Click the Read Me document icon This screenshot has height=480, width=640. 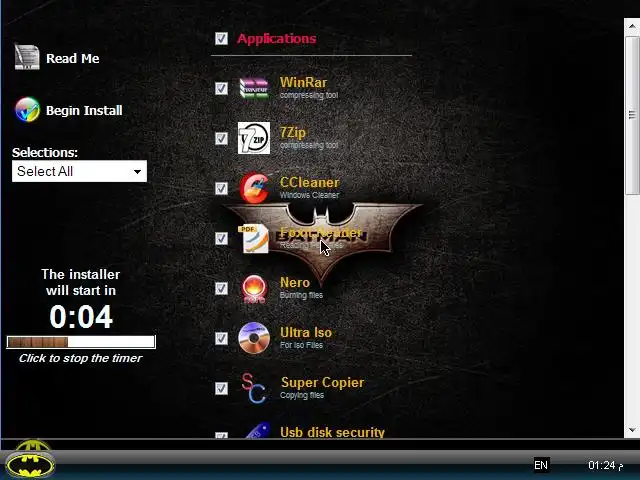(27, 57)
